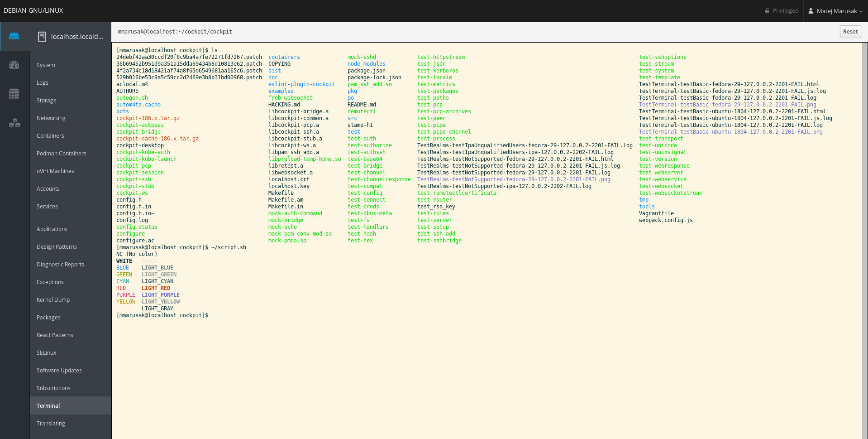Viewport: 868px width, 439px height.
Task: Navigate to Networking
Action: pos(51,118)
